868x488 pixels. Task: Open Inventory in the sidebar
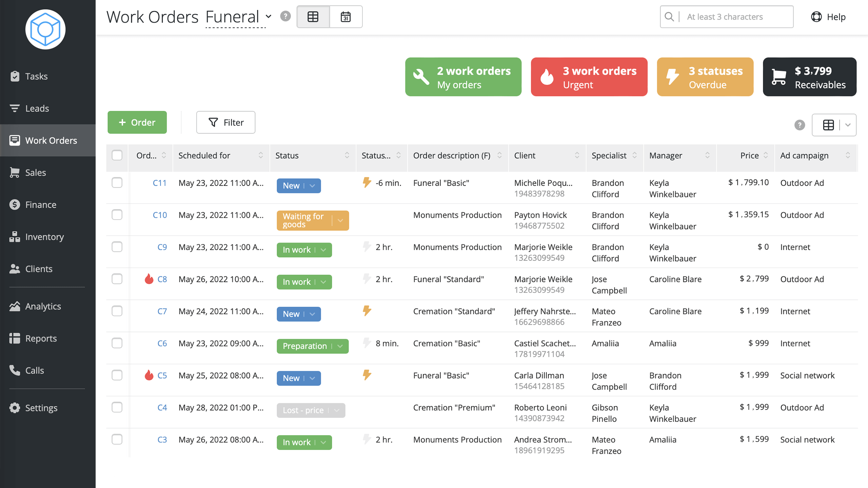(48, 237)
